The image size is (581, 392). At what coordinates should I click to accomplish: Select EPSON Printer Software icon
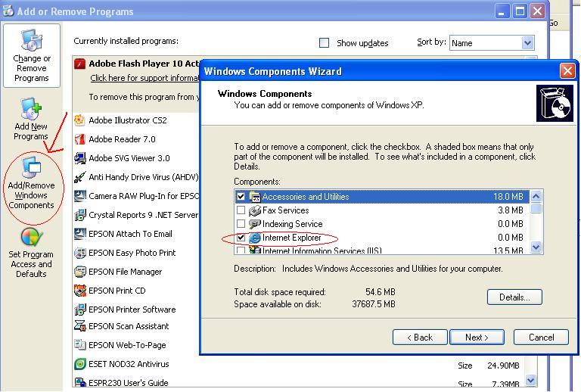(x=79, y=310)
